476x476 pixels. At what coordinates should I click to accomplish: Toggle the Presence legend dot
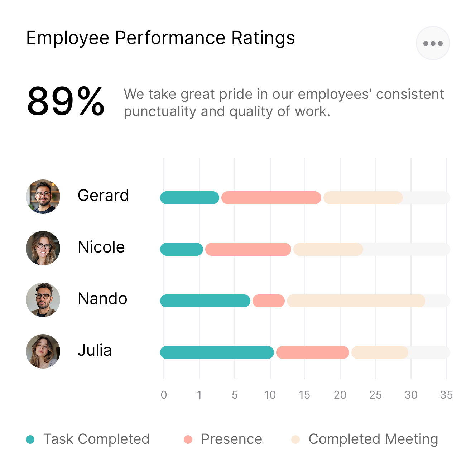(188, 439)
